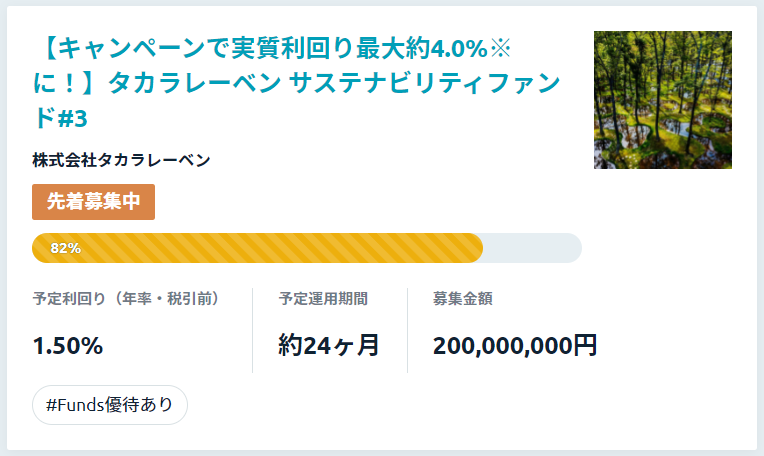
Task: Click the ※ mark in the title
Action: pyautogui.click(x=500, y=48)
